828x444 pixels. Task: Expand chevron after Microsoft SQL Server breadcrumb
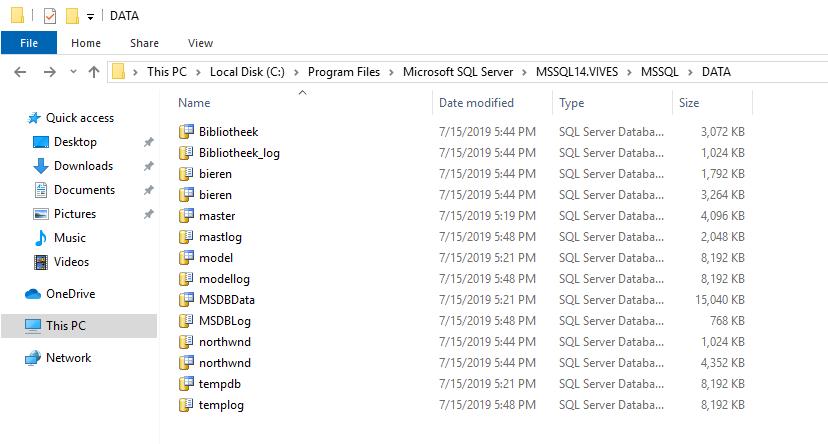click(x=524, y=72)
